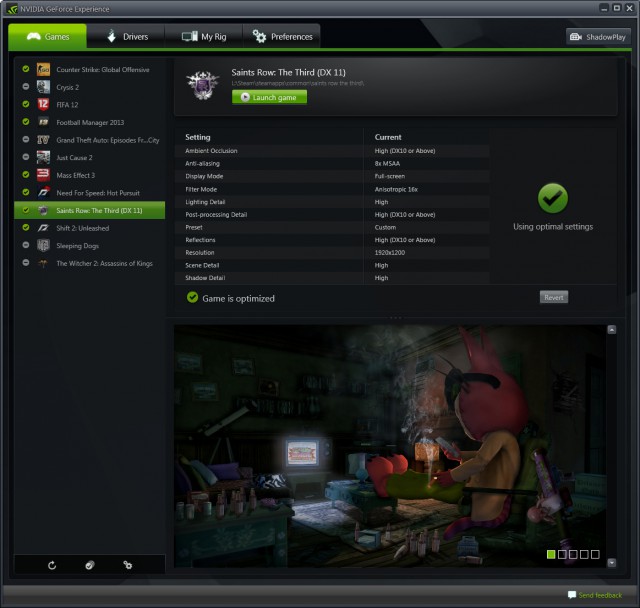Click the Anti-aliasing setting row
Screen dimensions: 640x608
coord(332,163)
